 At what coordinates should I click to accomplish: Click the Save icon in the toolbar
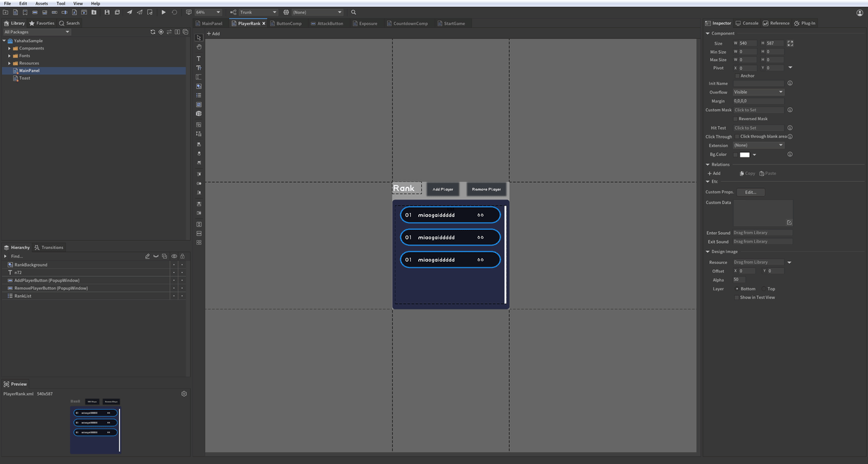click(x=106, y=12)
